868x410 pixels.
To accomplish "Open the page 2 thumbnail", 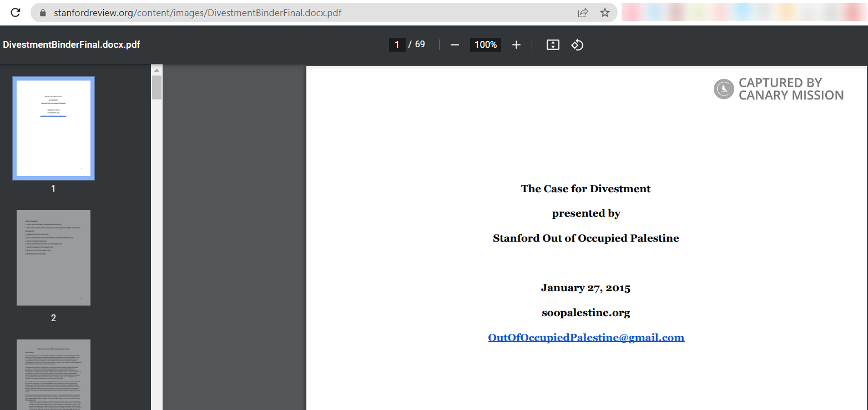I will (x=53, y=258).
